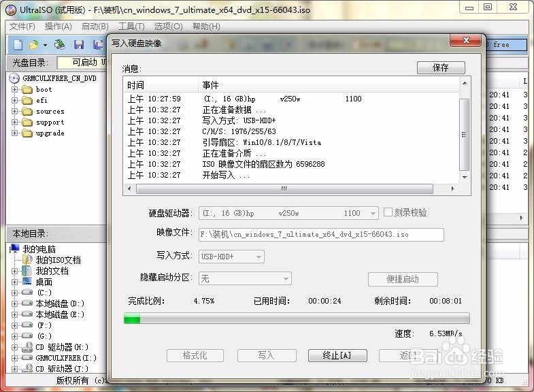The image size is (534, 392).
Task: Open the 启动(B) menu
Action: point(95,27)
